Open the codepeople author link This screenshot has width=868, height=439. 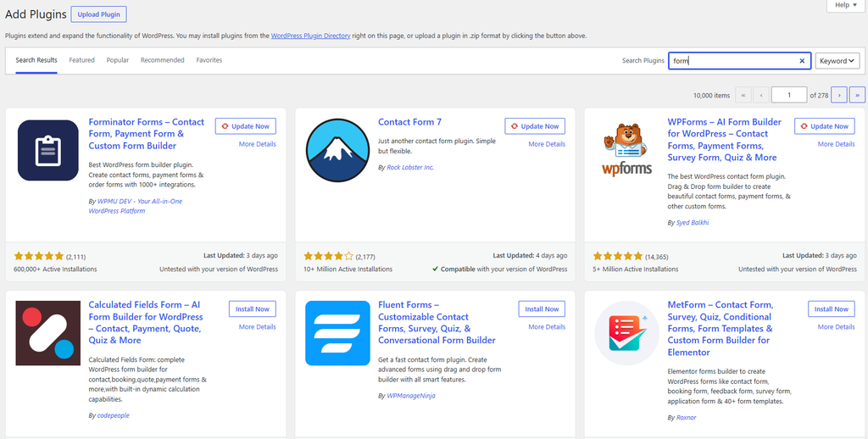coord(114,415)
